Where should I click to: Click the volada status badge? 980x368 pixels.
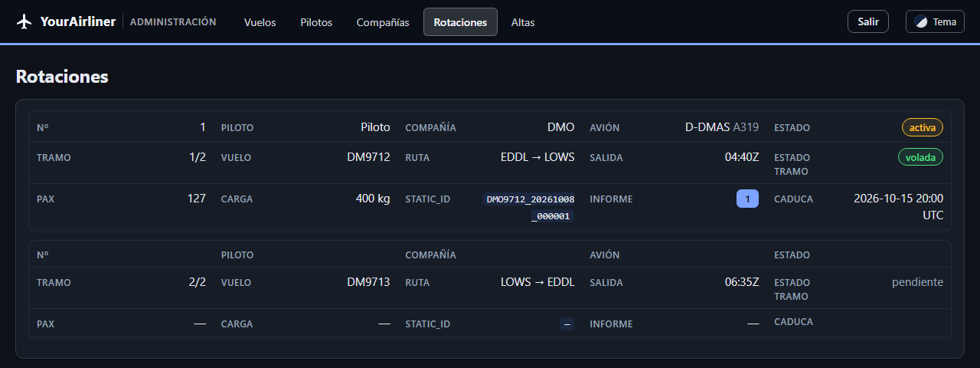coord(920,157)
